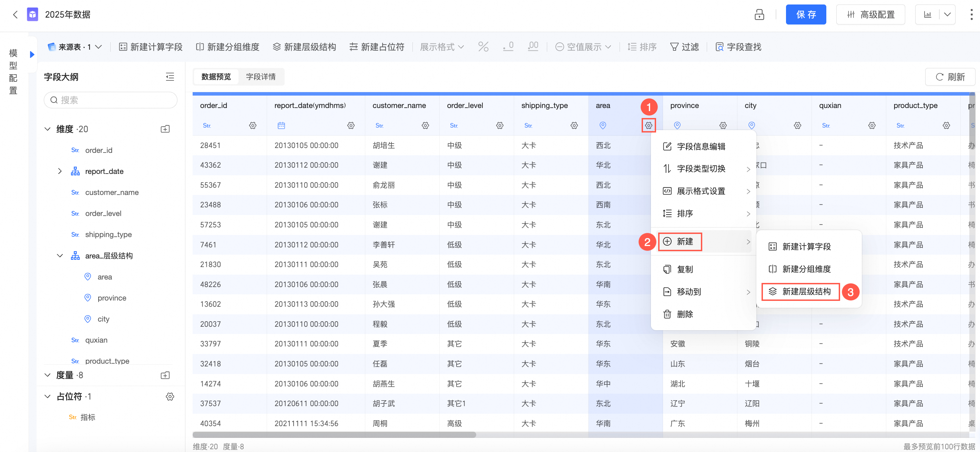Click gear icon next to 占位符 section
980x452 pixels.
click(170, 396)
